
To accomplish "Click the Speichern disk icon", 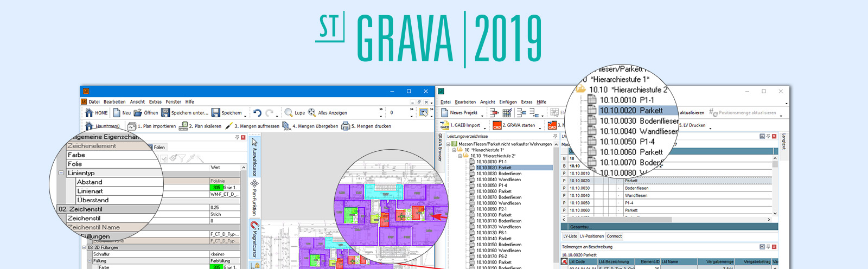I will click(x=216, y=113).
